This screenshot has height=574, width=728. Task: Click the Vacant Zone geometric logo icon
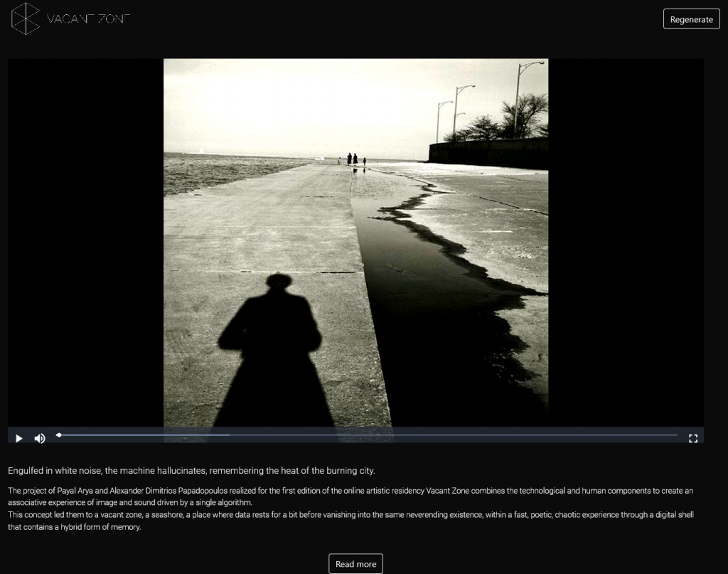(26, 18)
